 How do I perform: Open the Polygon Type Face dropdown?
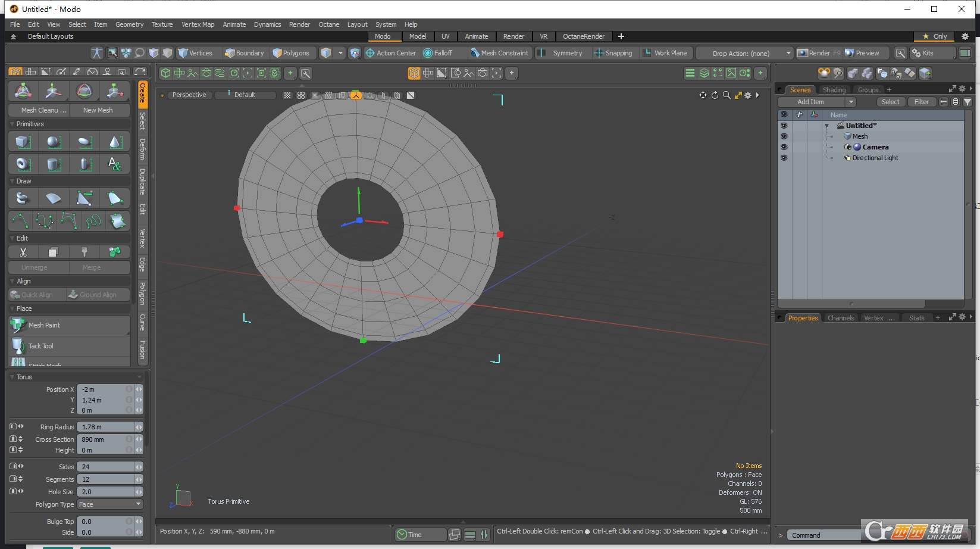(x=110, y=504)
